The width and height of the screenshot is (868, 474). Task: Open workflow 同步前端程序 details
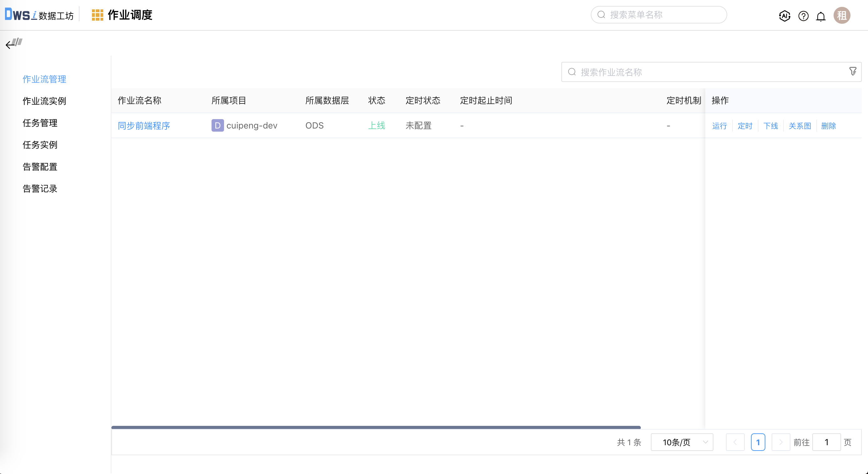[144, 125]
